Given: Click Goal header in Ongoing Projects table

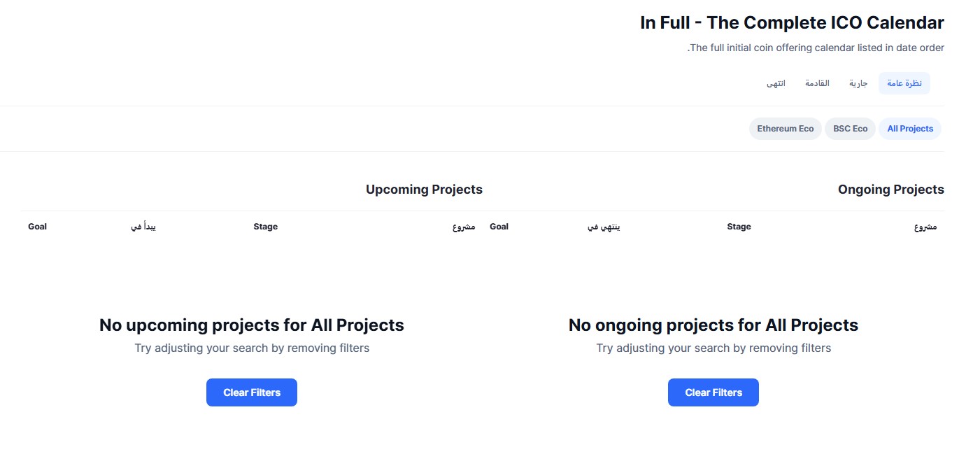Looking at the screenshot, I should [x=499, y=227].
